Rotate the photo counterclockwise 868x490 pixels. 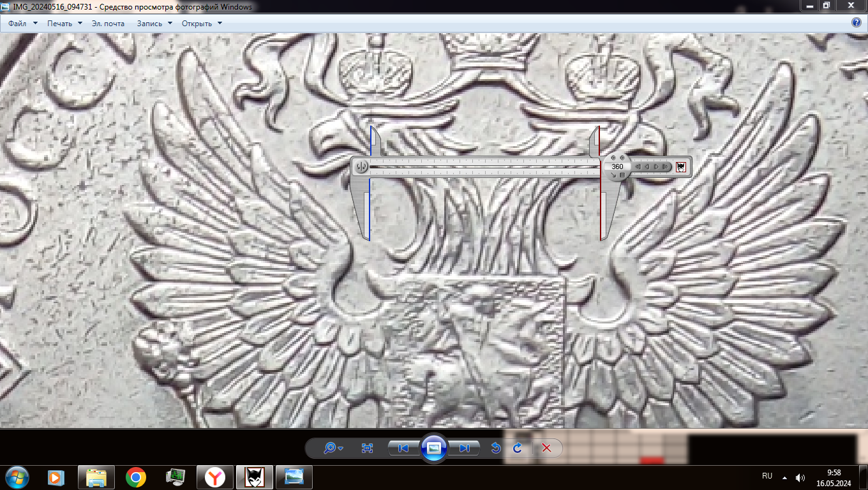point(495,448)
